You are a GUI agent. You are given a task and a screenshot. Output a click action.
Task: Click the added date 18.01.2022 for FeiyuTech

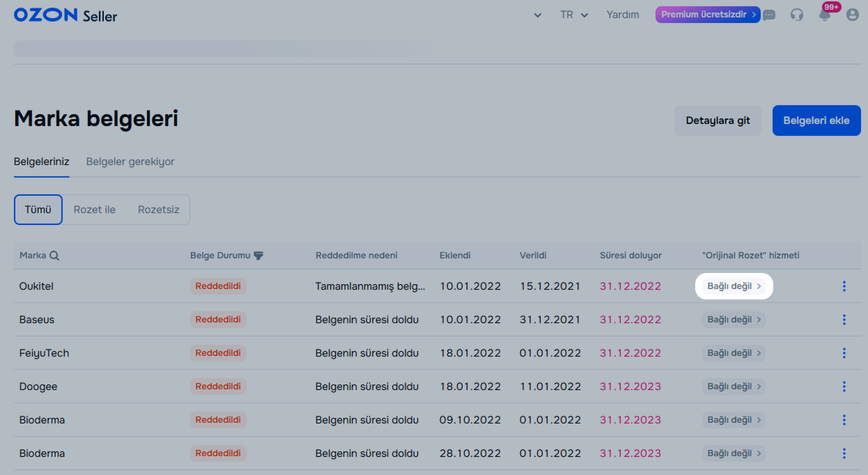click(470, 353)
